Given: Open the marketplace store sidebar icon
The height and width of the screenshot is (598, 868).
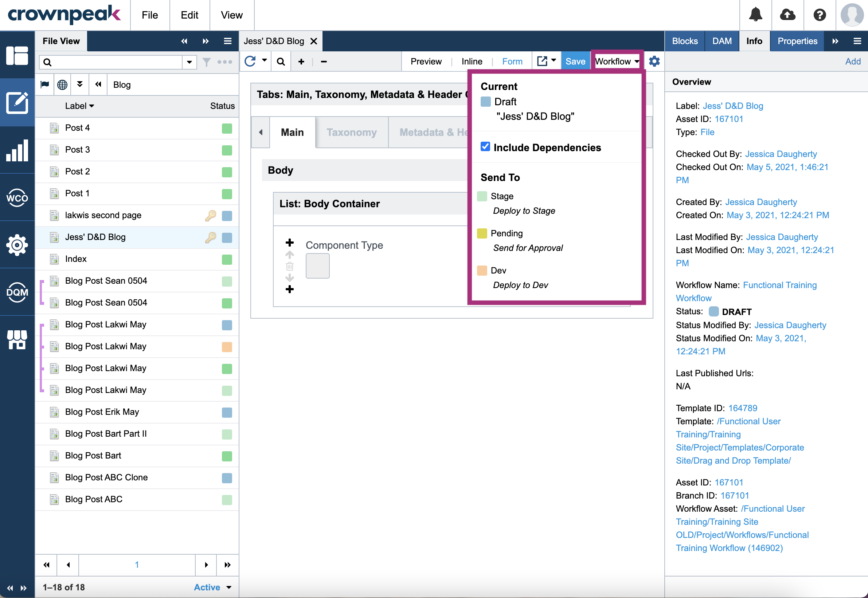Looking at the screenshot, I should pyautogui.click(x=17, y=339).
